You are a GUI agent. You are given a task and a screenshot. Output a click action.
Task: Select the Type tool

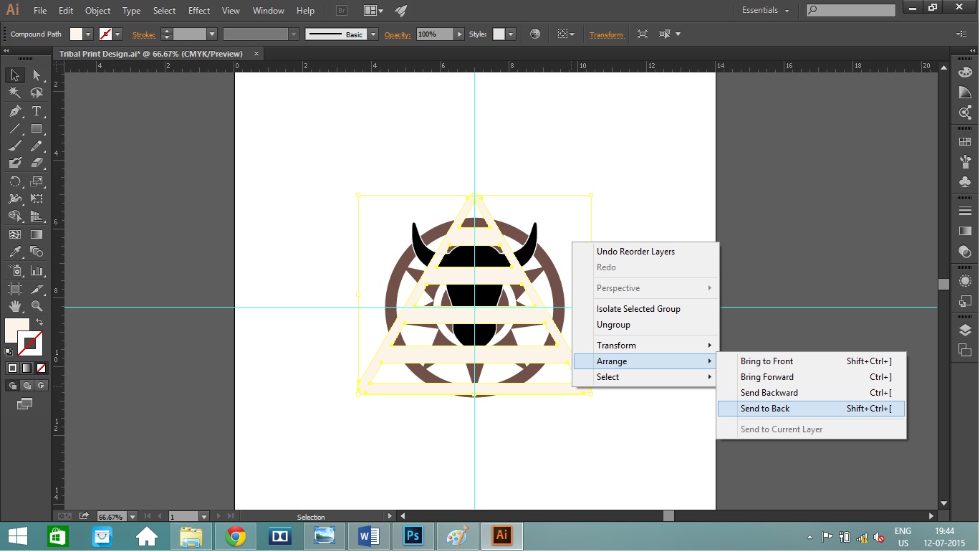point(37,111)
